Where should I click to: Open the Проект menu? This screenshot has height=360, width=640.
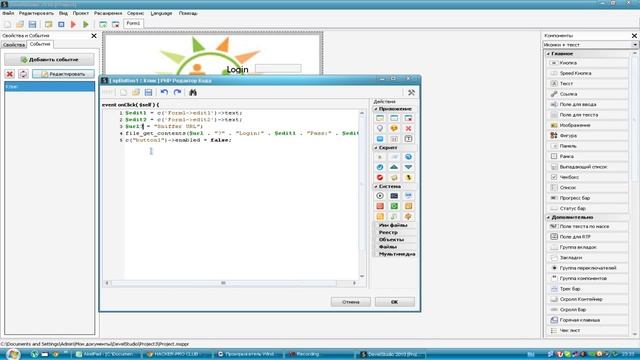tap(80, 13)
